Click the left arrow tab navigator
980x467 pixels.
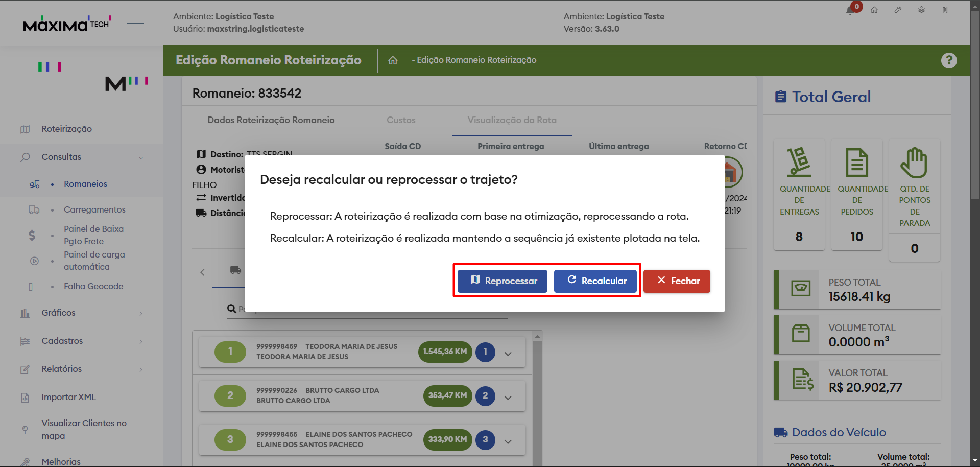point(203,272)
